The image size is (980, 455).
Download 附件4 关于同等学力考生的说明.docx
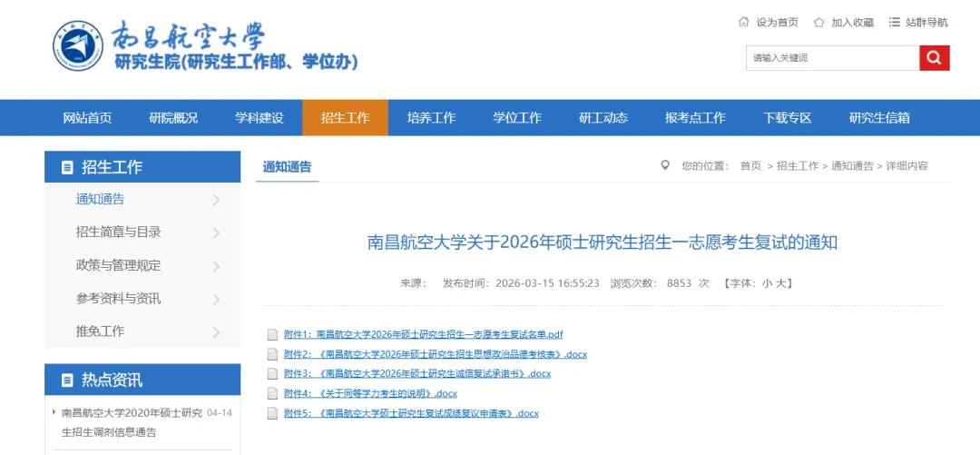click(370, 393)
